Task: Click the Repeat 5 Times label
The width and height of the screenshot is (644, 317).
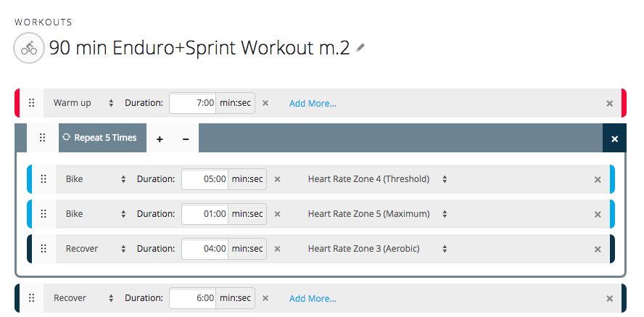Action: tap(103, 138)
